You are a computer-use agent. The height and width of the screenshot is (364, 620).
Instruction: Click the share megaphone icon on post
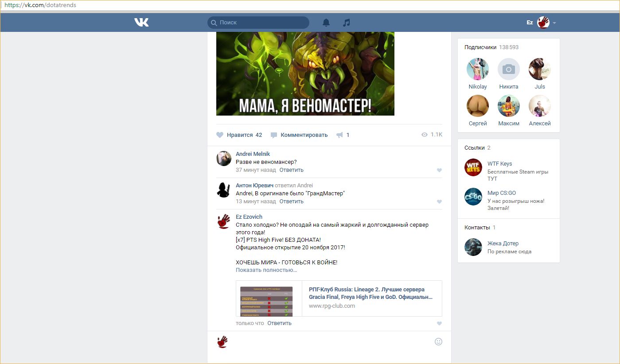pyautogui.click(x=340, y=135)
